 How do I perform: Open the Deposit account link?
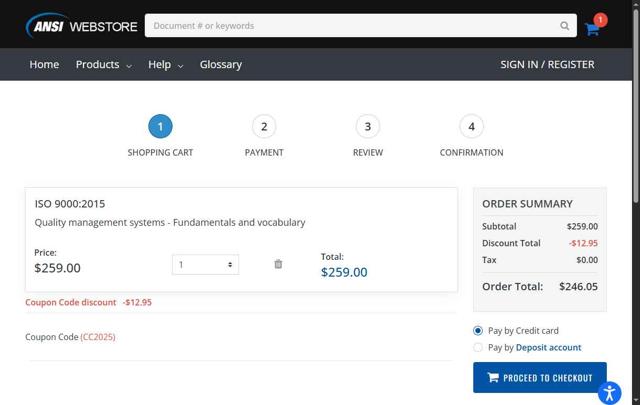click(x=548, y=347)
